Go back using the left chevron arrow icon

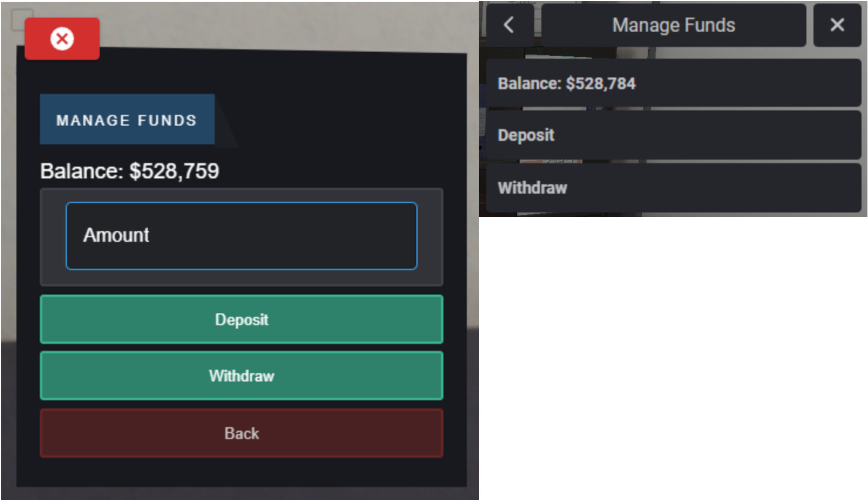pos(509,25)
